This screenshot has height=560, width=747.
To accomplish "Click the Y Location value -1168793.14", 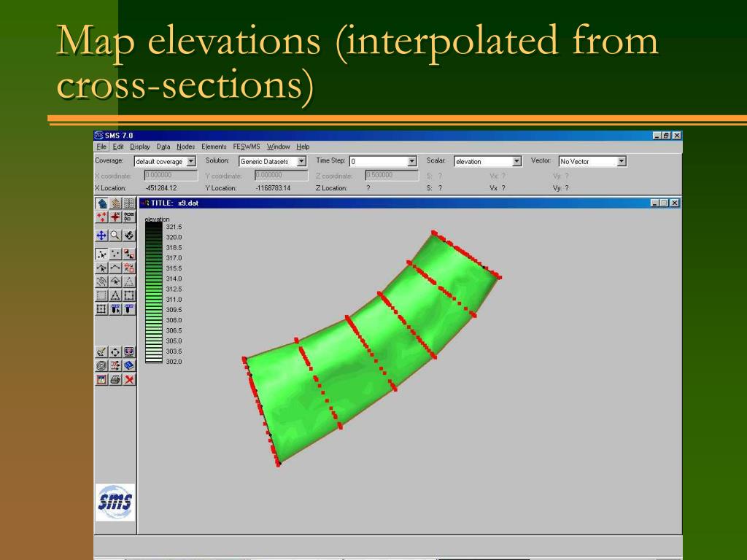I will [x=273, y=188].
